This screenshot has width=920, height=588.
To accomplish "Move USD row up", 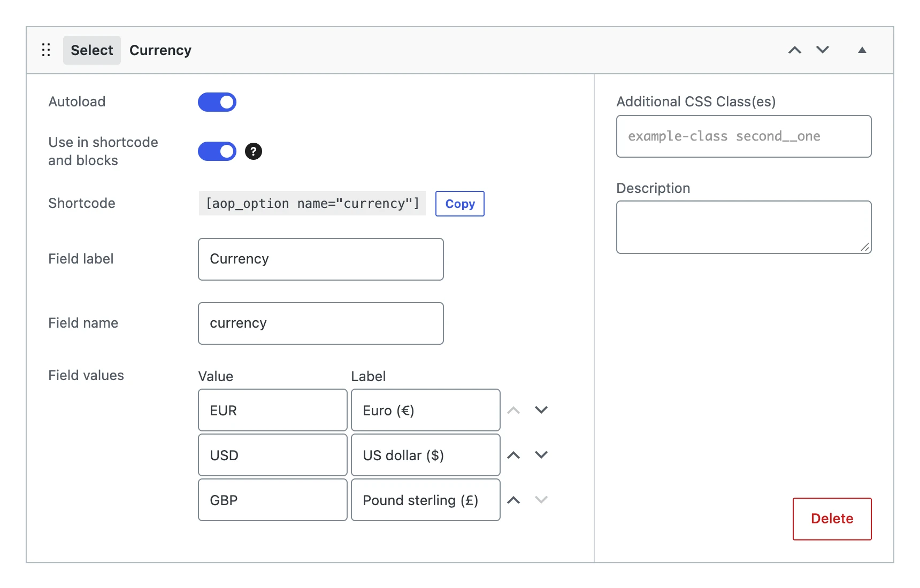I will (513, 455).
